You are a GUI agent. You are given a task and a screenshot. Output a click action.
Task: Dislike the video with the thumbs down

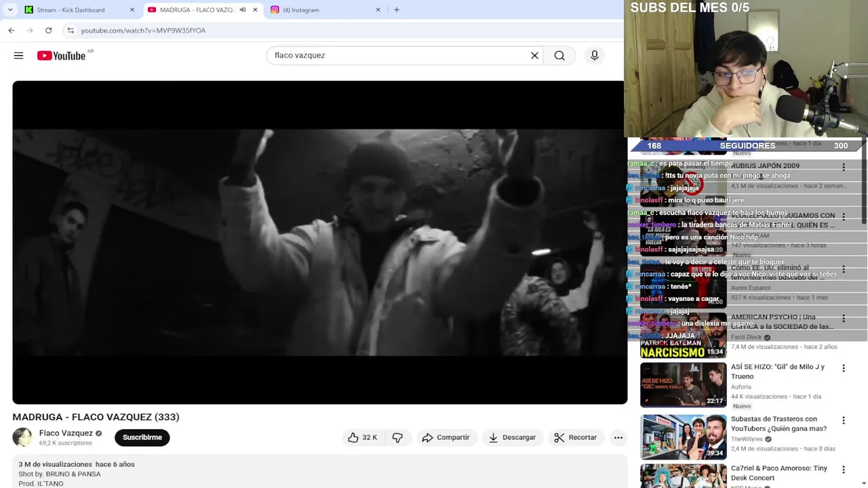point(397,438)
